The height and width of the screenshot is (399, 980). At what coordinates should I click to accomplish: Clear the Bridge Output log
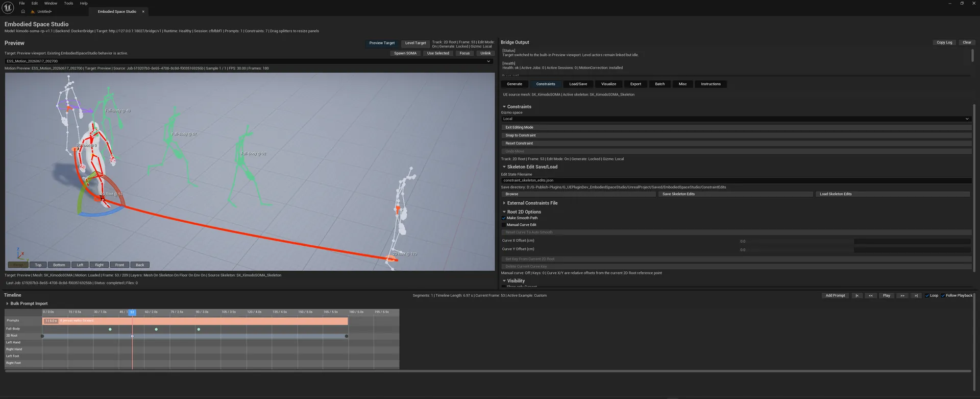pos(967,42)
